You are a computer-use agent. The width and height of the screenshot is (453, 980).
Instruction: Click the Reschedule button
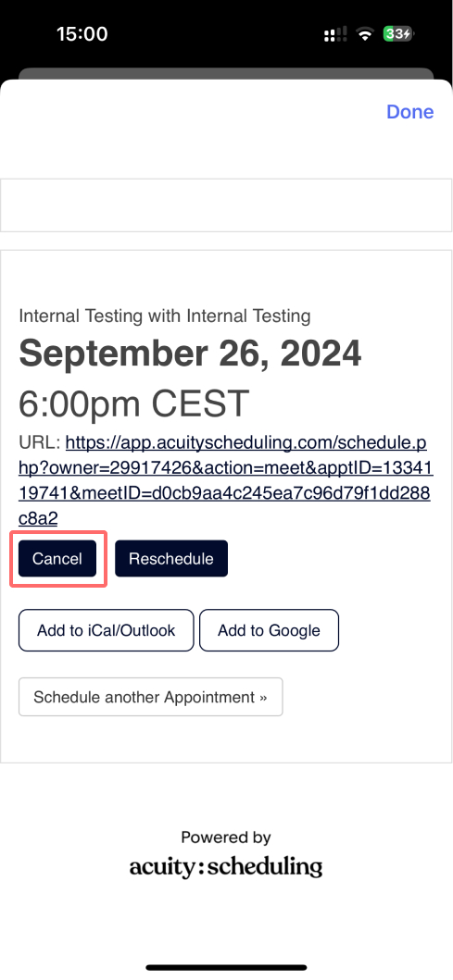point(171,559)
